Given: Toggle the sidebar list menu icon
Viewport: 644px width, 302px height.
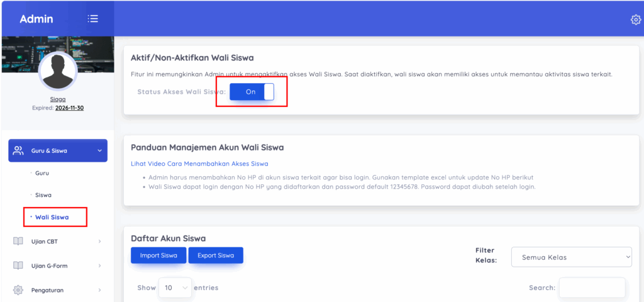Looking at the screenshot, I should (x=93, y=19).
